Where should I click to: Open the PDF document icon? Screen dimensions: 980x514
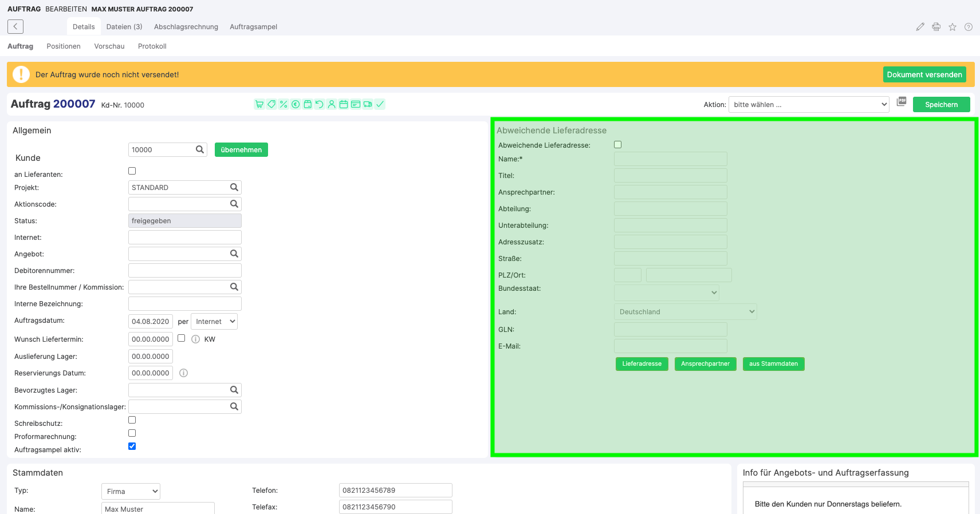pos(902,101)
